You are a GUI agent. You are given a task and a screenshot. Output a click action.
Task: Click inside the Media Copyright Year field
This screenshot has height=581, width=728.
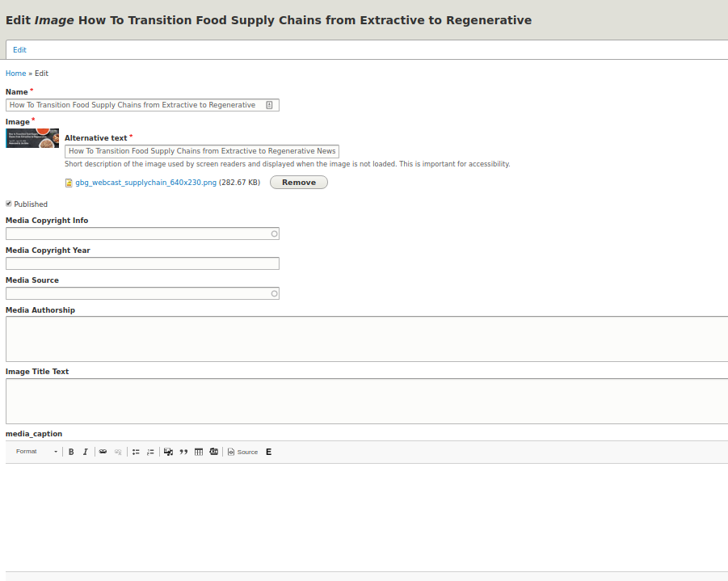click(x=142, y=263)
